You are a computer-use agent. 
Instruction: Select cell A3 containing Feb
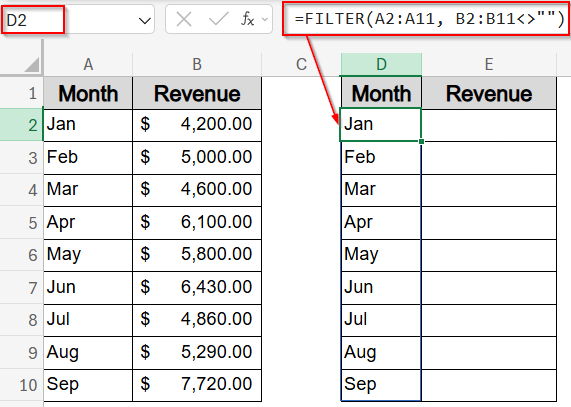(x=88, y=158)
